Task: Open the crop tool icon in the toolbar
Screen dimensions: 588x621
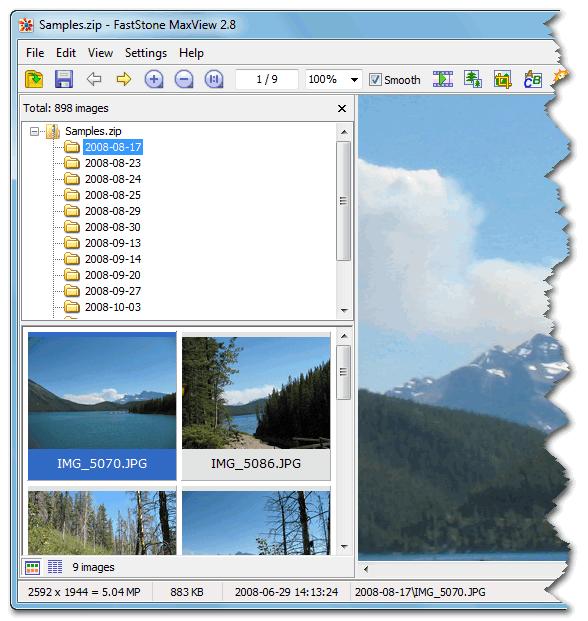Action: (502, 79)
